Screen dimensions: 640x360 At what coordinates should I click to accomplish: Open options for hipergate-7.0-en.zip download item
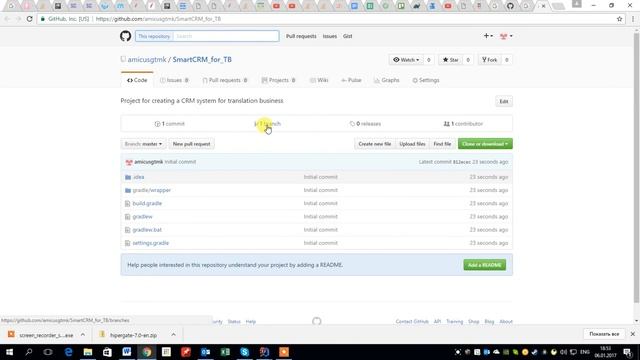[x=173, y=335]
